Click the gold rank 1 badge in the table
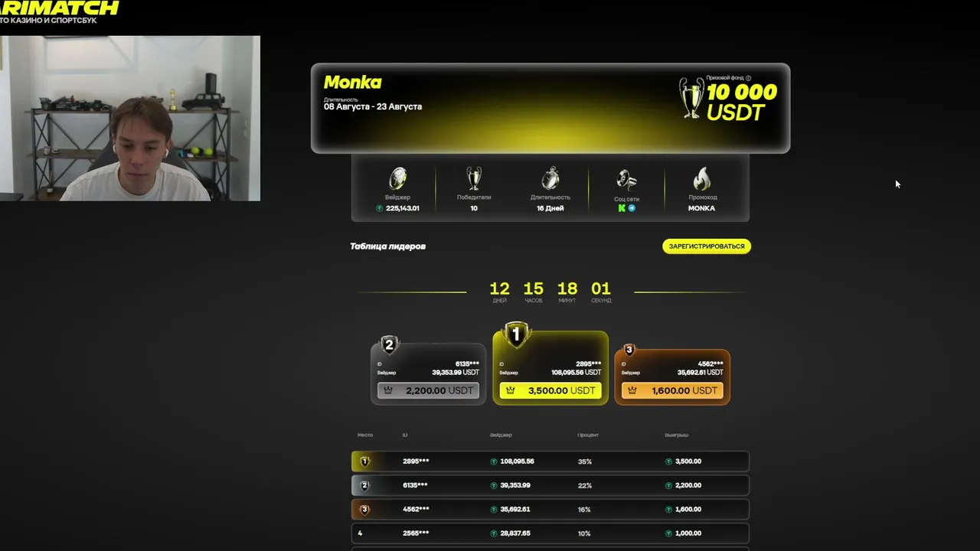Image resolution: width=980 pixels, height=551 pixels. pos(364,461)
